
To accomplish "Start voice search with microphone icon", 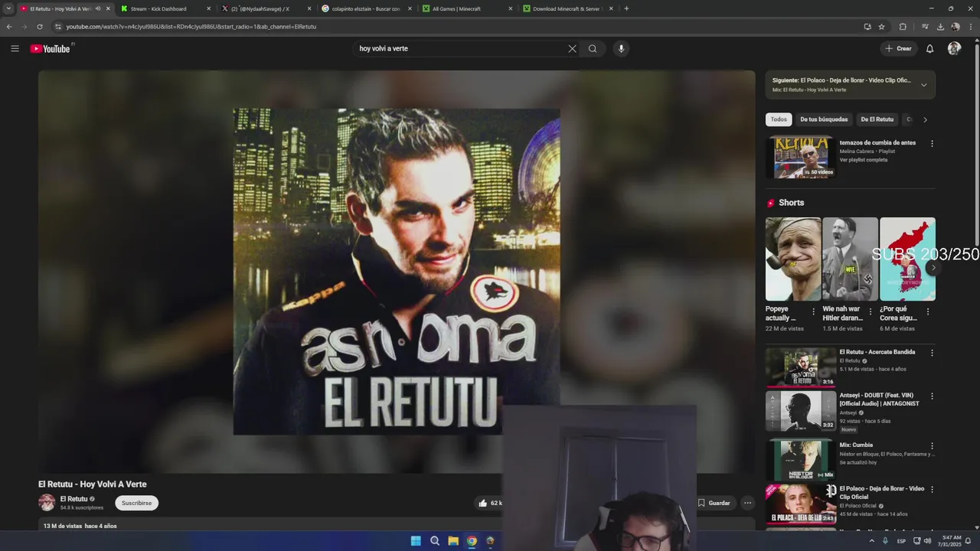I will click(621, 48).
